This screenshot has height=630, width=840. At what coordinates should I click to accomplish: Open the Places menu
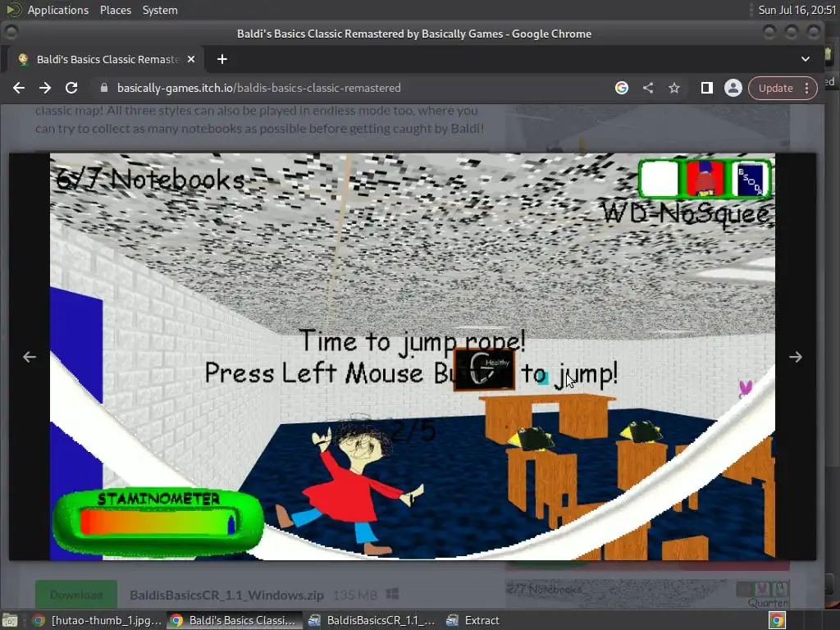(x=115, y=10)
